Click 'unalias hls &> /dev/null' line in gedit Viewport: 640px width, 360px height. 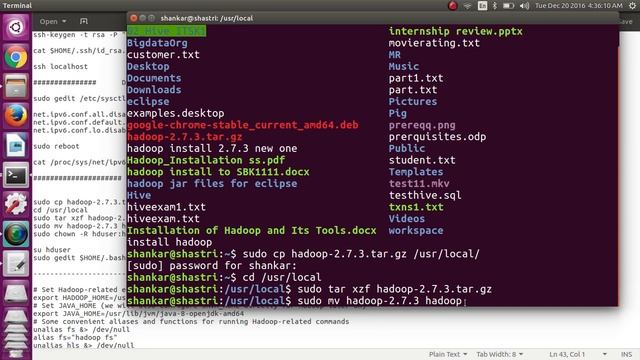(x=84, y=345)
